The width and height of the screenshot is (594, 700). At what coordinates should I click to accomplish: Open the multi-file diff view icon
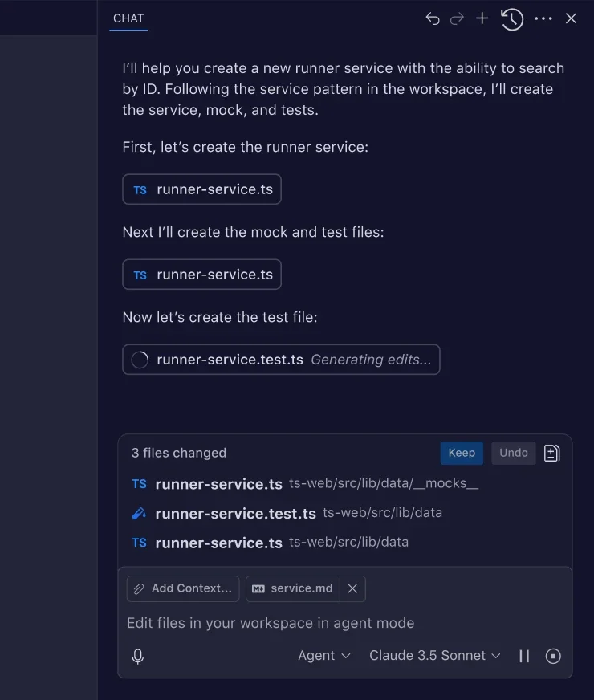(551, 453)
